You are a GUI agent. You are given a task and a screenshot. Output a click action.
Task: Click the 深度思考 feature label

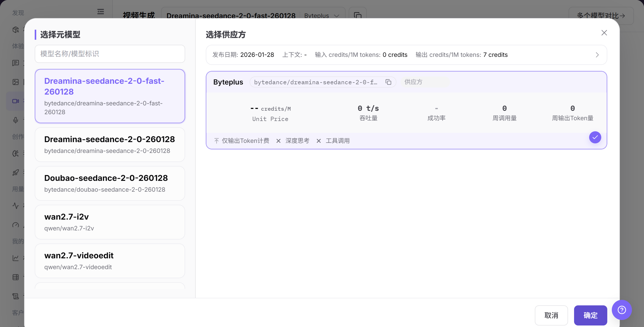[297, 141]
